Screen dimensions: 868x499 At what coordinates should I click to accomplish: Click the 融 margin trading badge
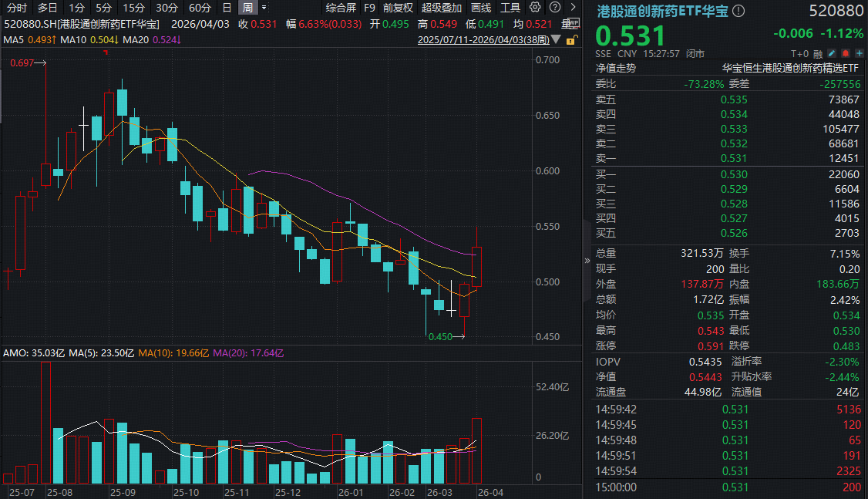817,54
